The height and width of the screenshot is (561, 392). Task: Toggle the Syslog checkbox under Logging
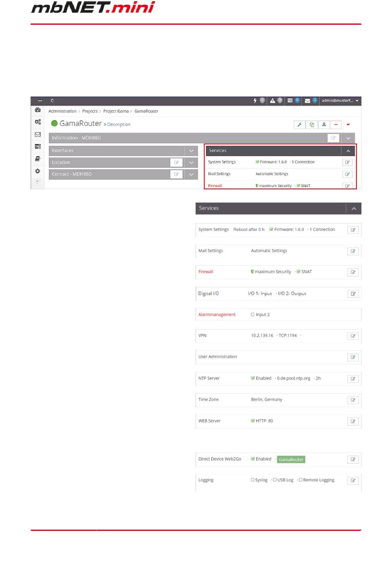(253, 480)
